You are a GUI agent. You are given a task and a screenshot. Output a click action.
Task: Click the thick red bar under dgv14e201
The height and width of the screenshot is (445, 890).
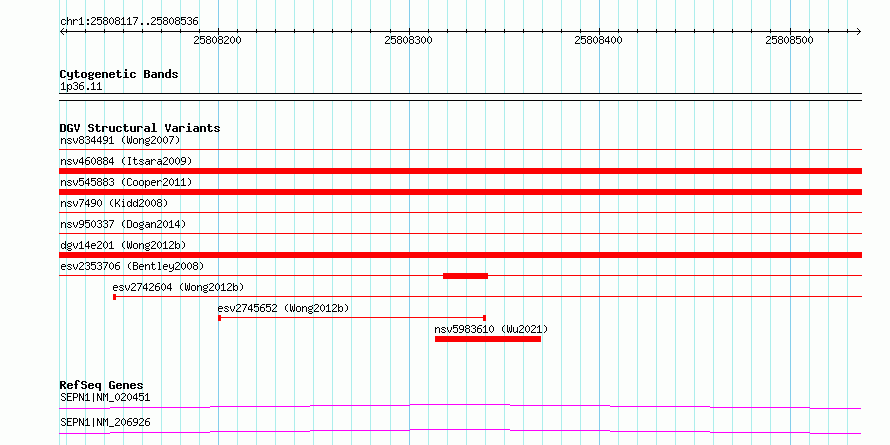click(x=460, y=255)
